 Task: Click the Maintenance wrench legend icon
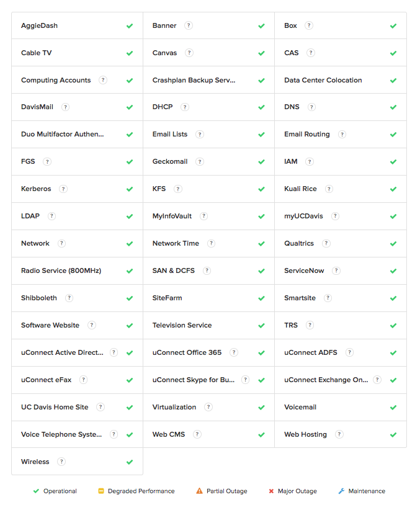[x=340, y=490]
